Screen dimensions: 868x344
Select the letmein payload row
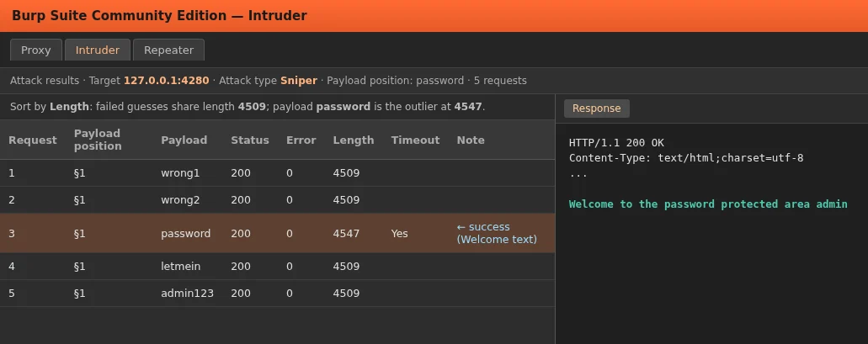pyautogui.click(x=277, y=266)
